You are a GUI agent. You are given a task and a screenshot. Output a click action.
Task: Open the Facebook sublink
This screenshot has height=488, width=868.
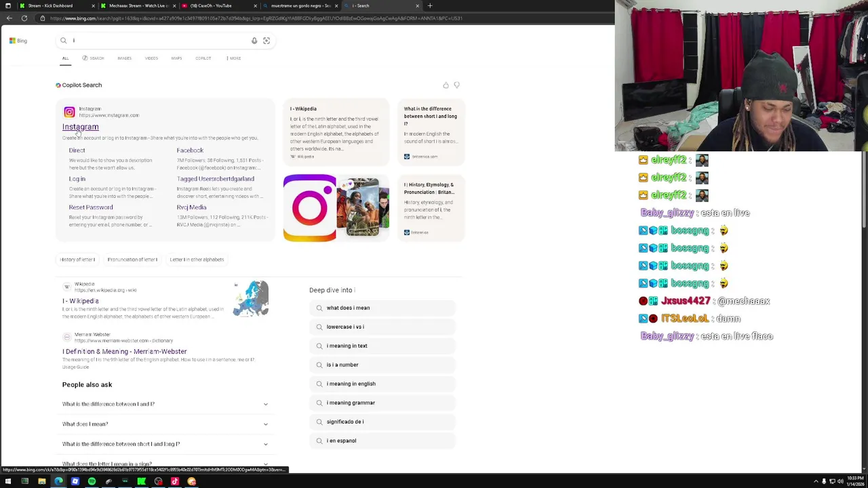pos(190,150)
